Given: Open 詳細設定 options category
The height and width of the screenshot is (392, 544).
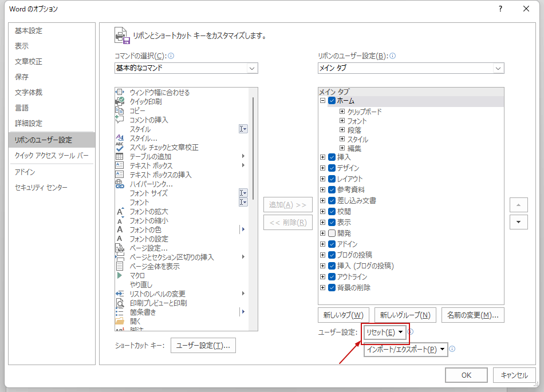Looking at the screenshot, I should (x=52, y=123).
